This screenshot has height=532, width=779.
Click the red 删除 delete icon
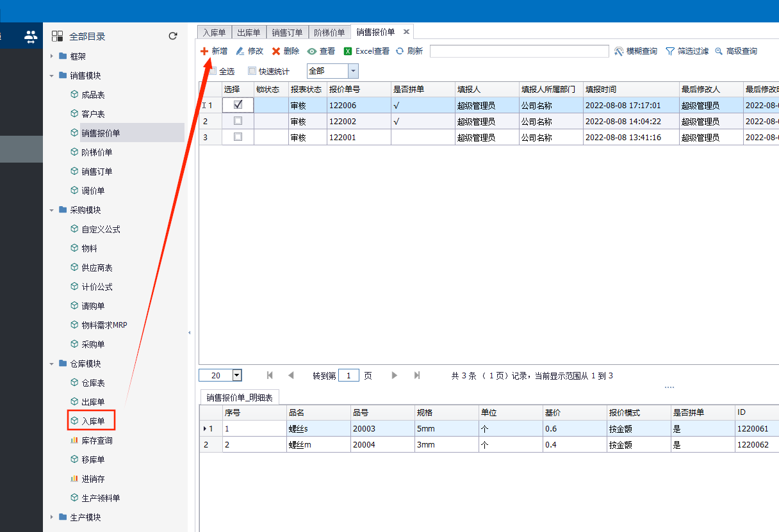pos(276,51)
